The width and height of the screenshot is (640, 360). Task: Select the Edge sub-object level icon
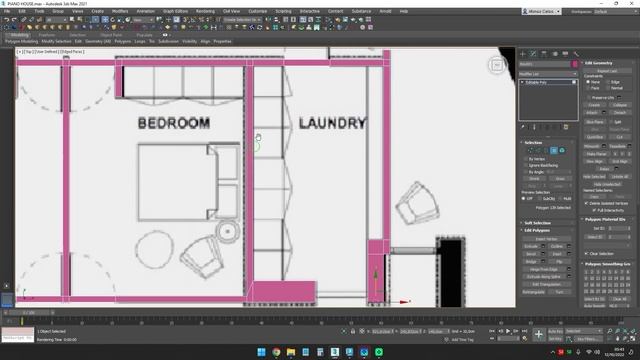coord(538,151)
